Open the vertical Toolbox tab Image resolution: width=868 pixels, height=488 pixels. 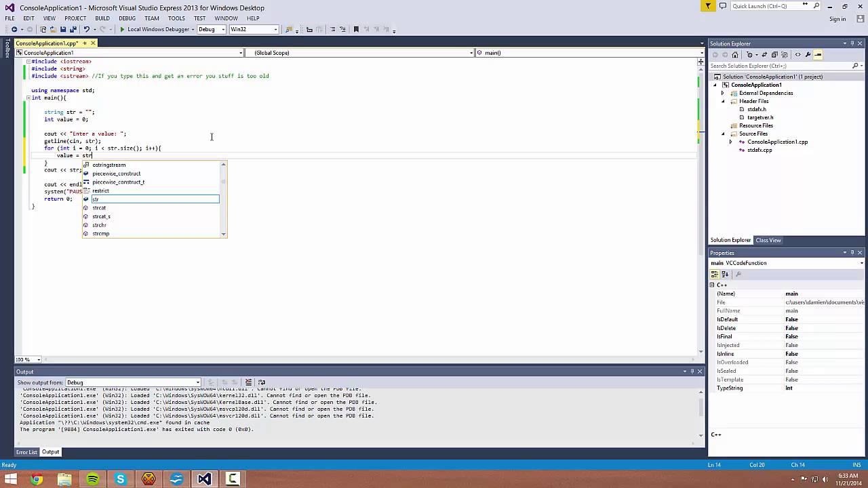coord(7,49)
